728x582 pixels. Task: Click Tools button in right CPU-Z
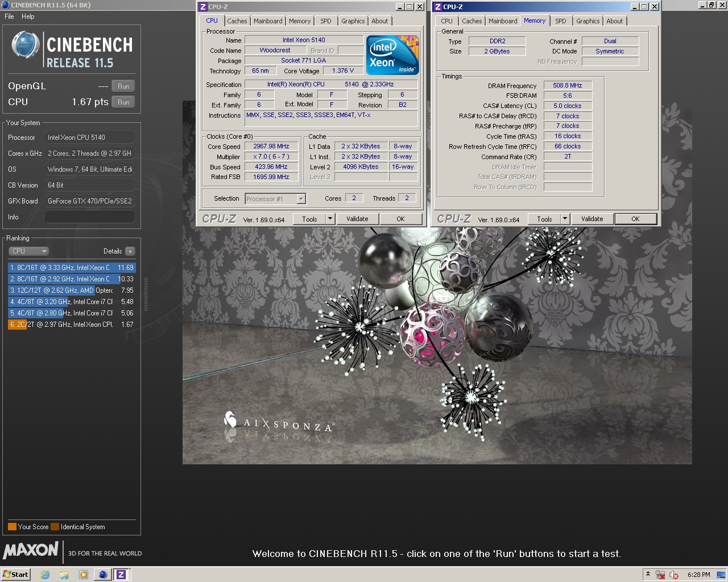tap(544, 219)
